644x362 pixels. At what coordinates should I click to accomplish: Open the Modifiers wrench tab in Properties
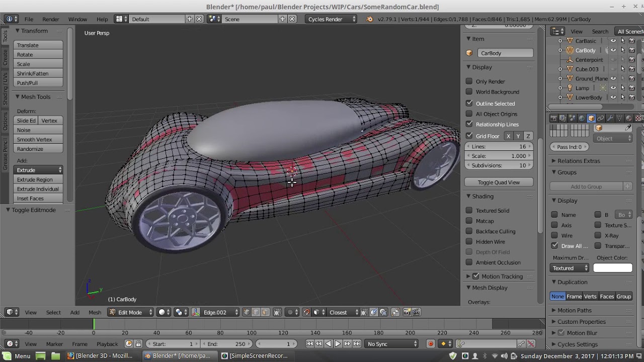[x=610, y=118]
